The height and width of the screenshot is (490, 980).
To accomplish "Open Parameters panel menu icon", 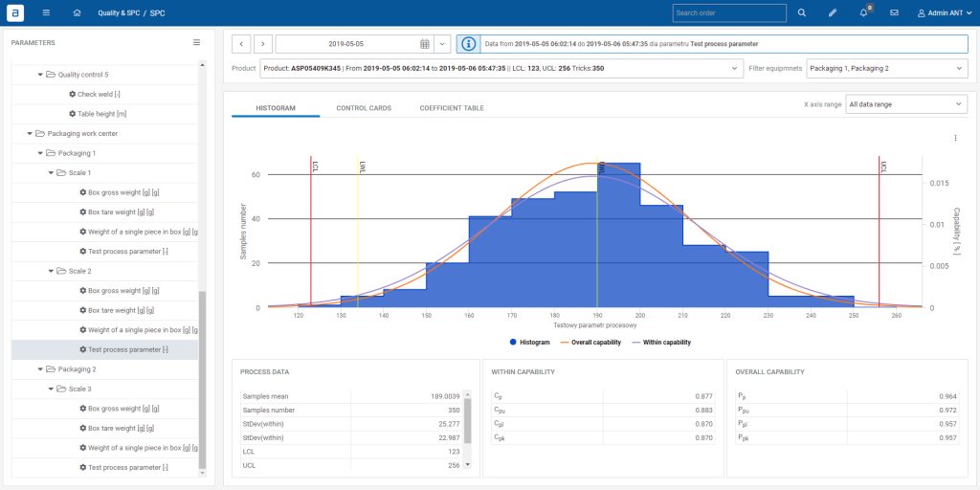I will (196, 42).
